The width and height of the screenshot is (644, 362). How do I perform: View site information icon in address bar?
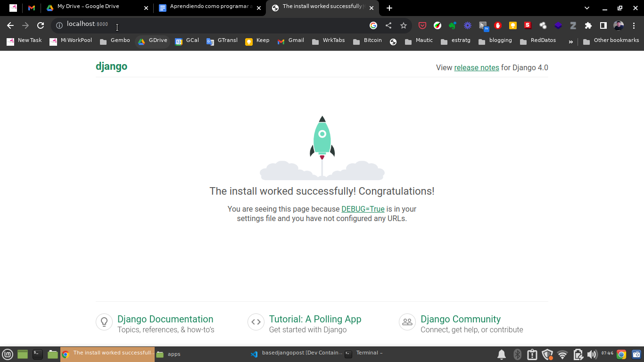tap(59, 25)
